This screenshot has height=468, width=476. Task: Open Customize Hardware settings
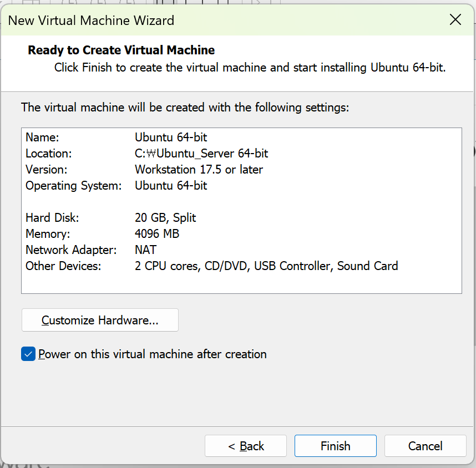coord(100,320)
